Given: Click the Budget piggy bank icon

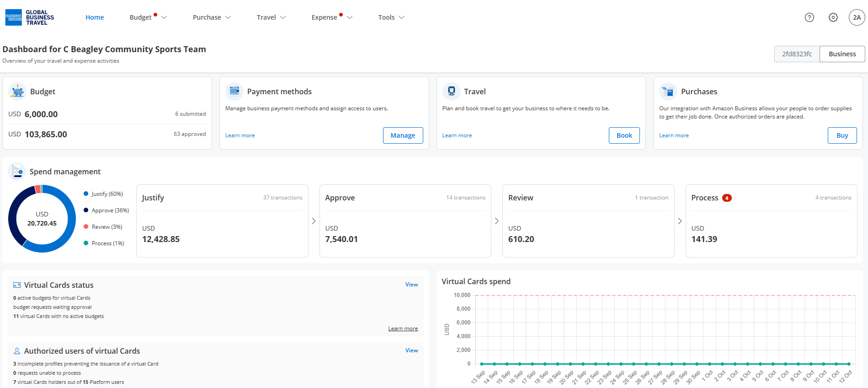Looking at the screenshot, I should [x=17, y=92].
